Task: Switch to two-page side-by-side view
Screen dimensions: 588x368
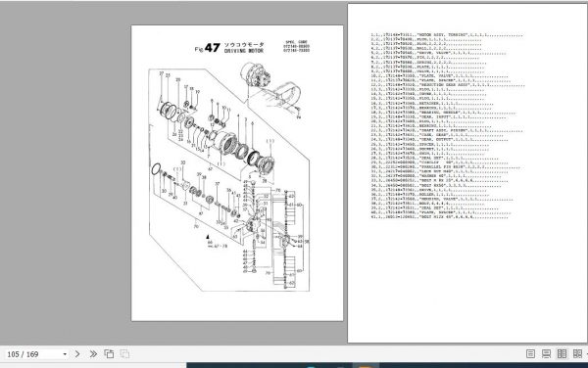Action: (x=562, y=353)
